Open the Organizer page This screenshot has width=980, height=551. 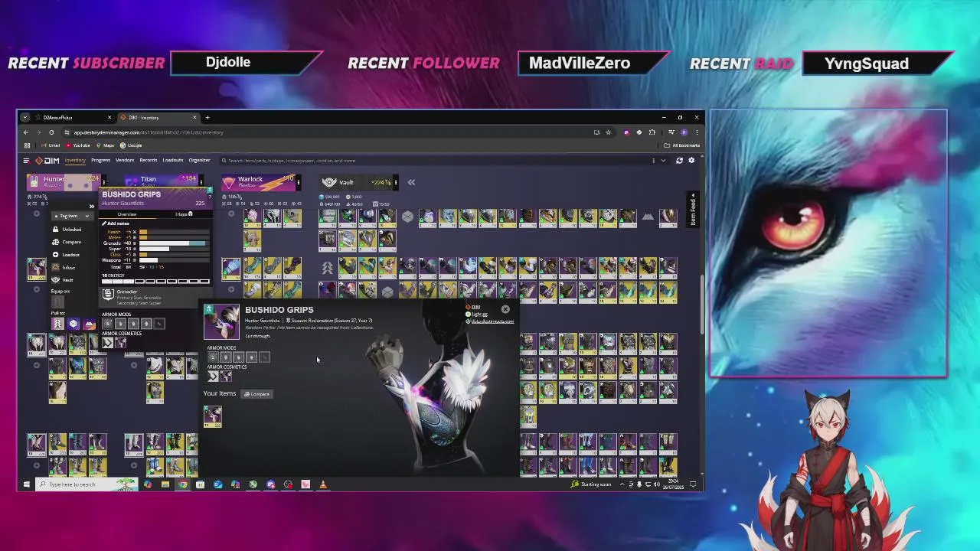click(x=199, y=161)
